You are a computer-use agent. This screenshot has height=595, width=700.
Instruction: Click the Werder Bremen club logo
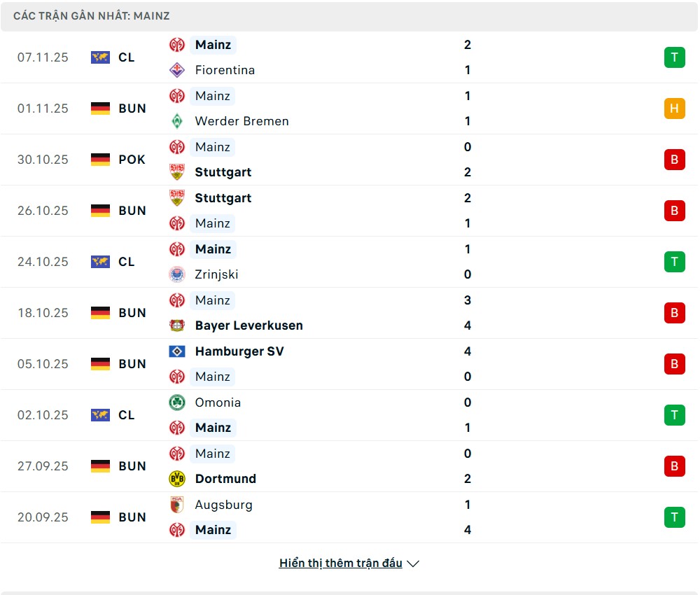coord(177,121)
